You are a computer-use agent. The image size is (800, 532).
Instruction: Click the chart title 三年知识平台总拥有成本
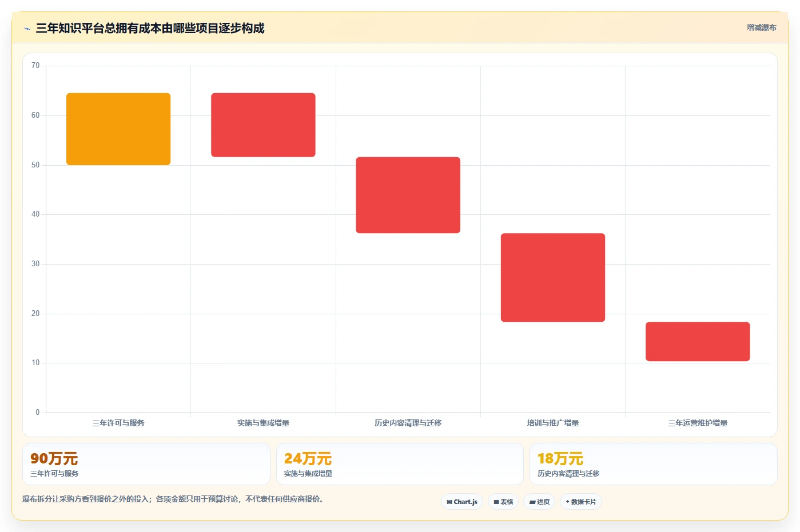[150, 28]
